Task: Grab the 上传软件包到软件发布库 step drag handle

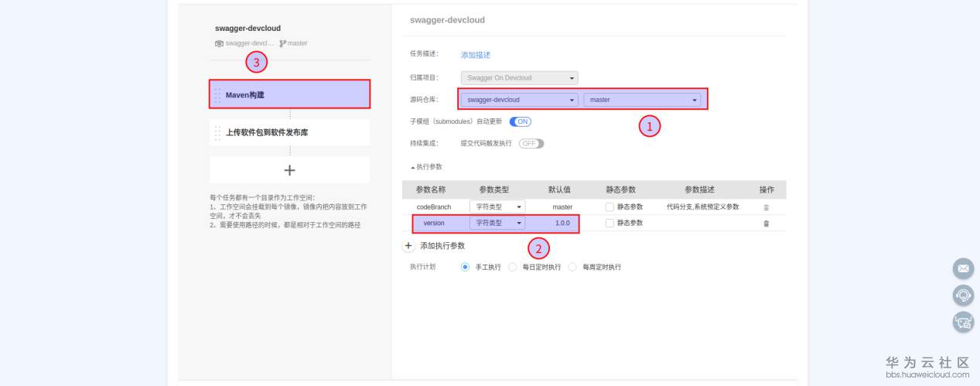Action: click(217, 132)
